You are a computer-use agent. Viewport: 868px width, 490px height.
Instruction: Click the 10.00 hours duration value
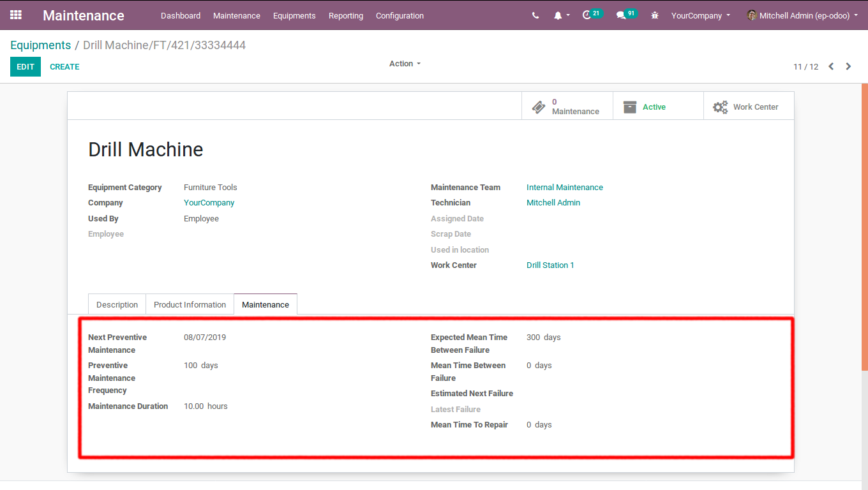[x=206, y=406]
